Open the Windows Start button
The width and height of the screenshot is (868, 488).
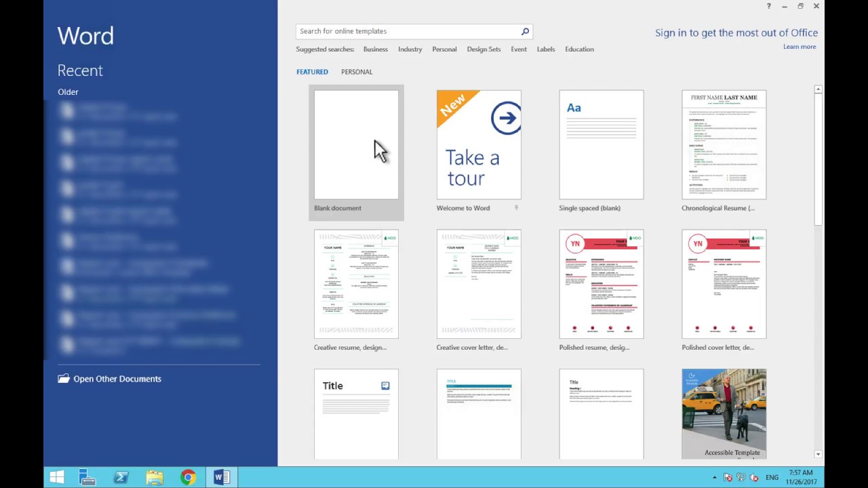57,477
